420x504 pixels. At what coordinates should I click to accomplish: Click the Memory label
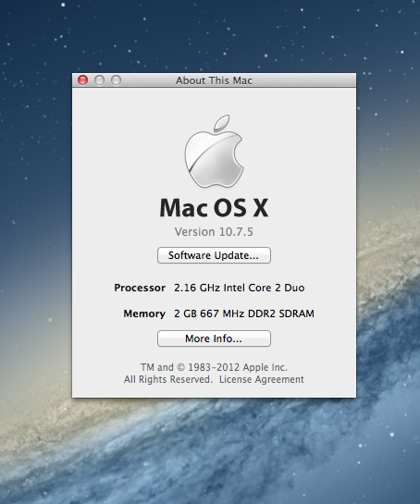coord(144,313)
